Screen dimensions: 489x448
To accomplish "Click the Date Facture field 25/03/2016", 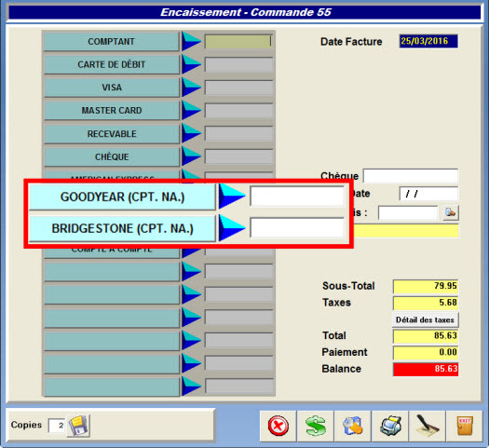I will 428,41.
